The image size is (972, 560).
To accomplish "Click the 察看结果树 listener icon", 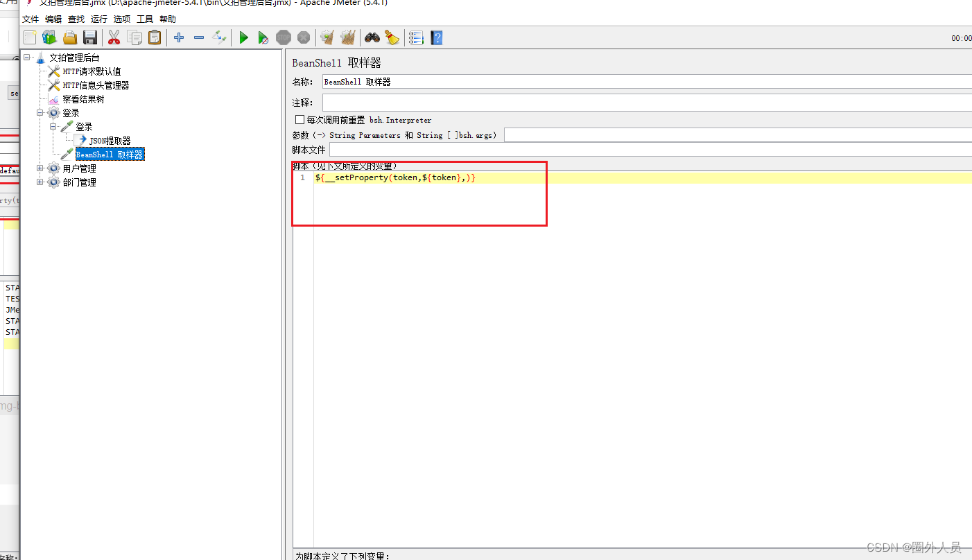I will click(x=54, y=99).
